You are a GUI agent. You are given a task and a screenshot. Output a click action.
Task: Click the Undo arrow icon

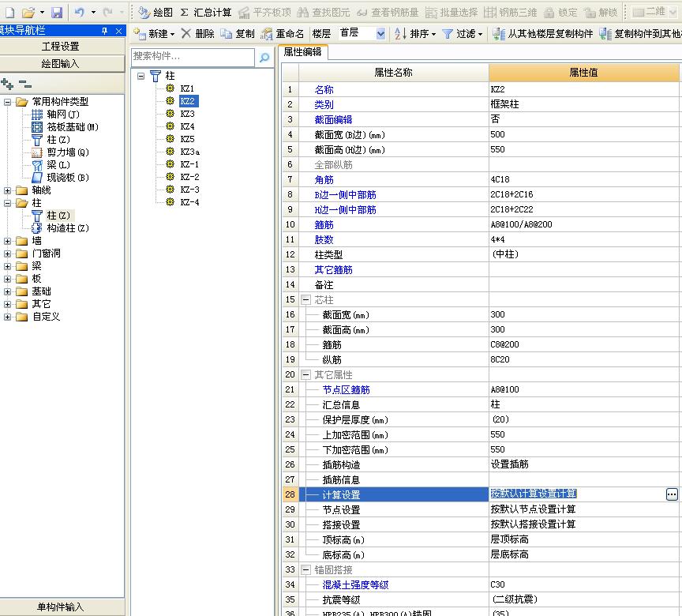point(79,12)
